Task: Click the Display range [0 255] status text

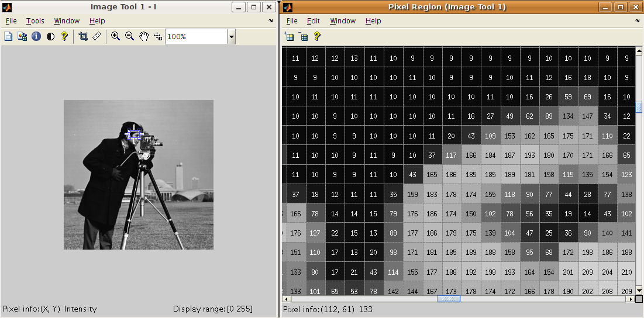Action: click(213, 309)
